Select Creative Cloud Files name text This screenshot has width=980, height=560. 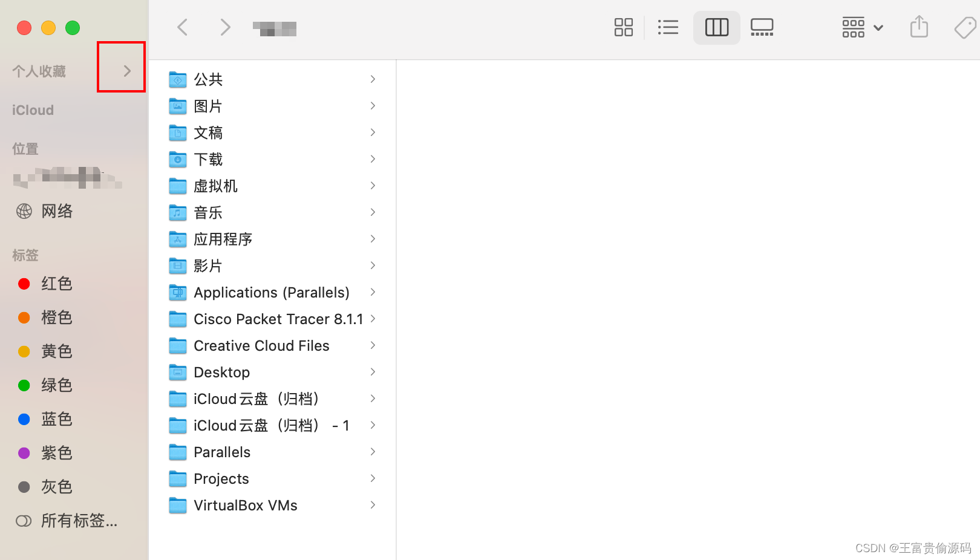(261, 345)
